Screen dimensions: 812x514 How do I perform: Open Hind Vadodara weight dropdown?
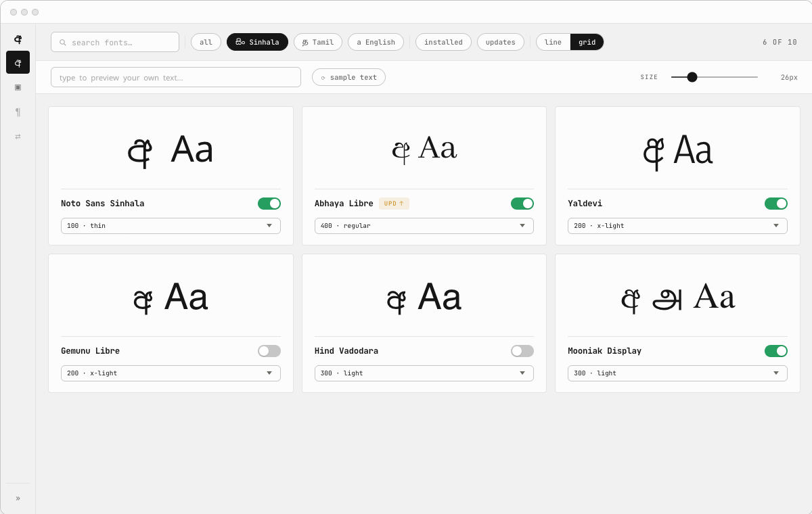click(424, 373)
